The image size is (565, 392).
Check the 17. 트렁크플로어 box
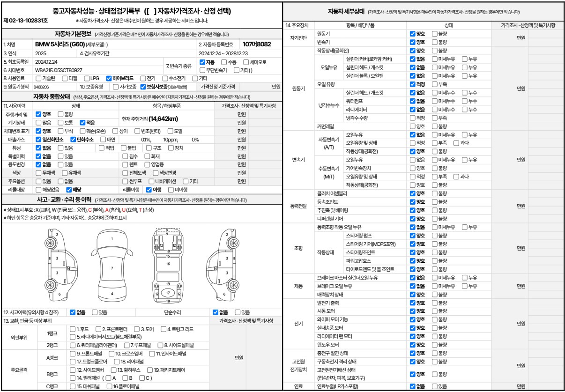(72, 362)
